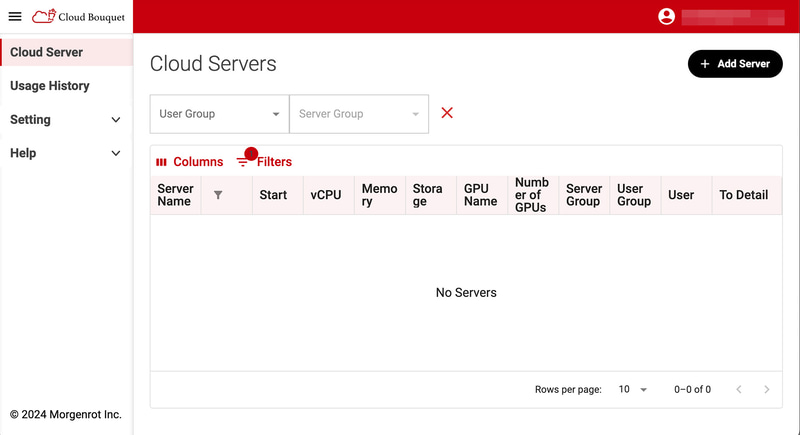The width and height of the screenshot is (800, 435).
Task: Go to the previous page arrow
Action: click(x=739, y=389)
